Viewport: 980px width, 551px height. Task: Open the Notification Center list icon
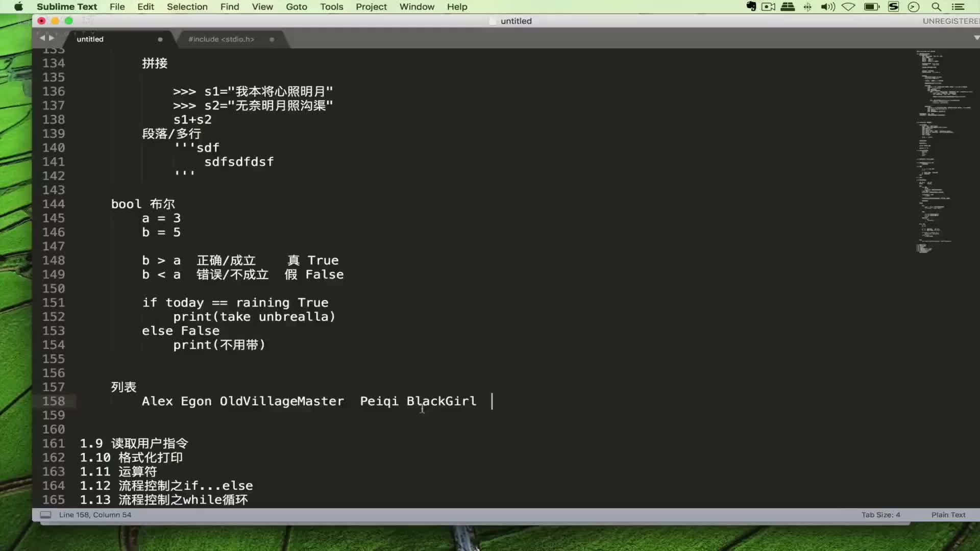tap(958, 7)
